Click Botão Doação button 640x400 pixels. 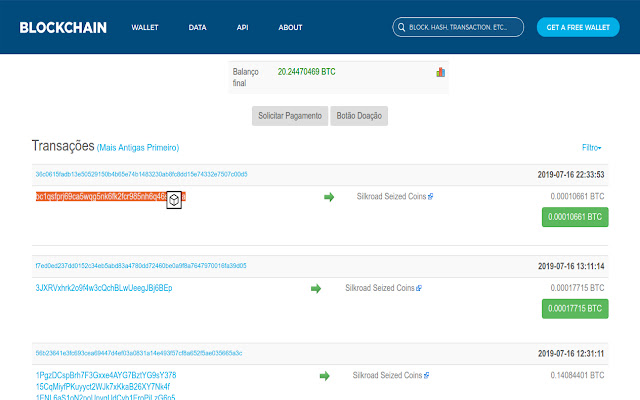pos(359,116)
